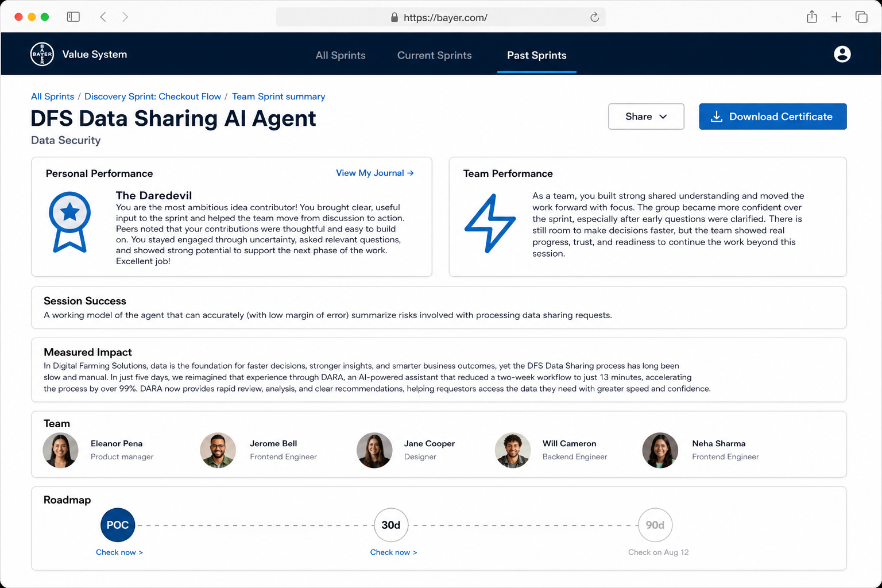This screenshot has height=588, width=882.
Task: Open the All Sprints breadcrumb link
Action: pyautogui.click(x=52, y=96)
